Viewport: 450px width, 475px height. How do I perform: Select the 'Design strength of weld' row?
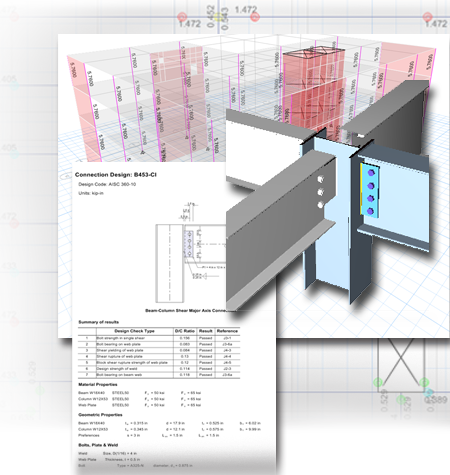[x=159, y=369]
